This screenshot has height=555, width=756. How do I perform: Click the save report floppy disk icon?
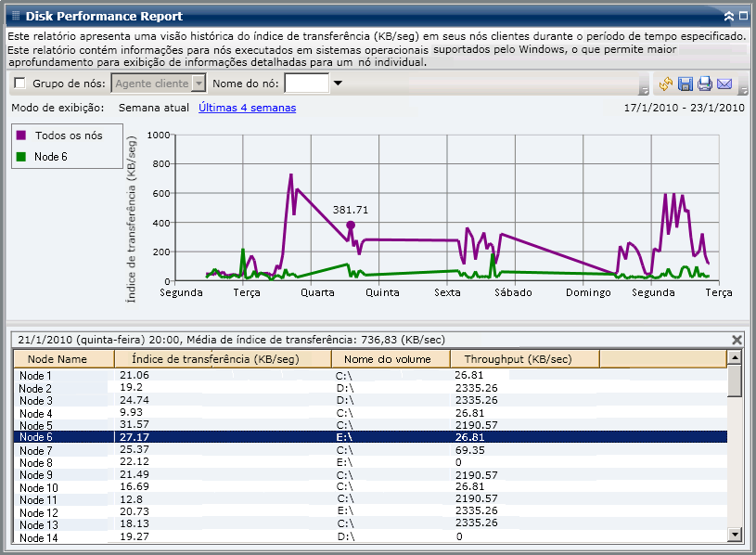[686, 84]
